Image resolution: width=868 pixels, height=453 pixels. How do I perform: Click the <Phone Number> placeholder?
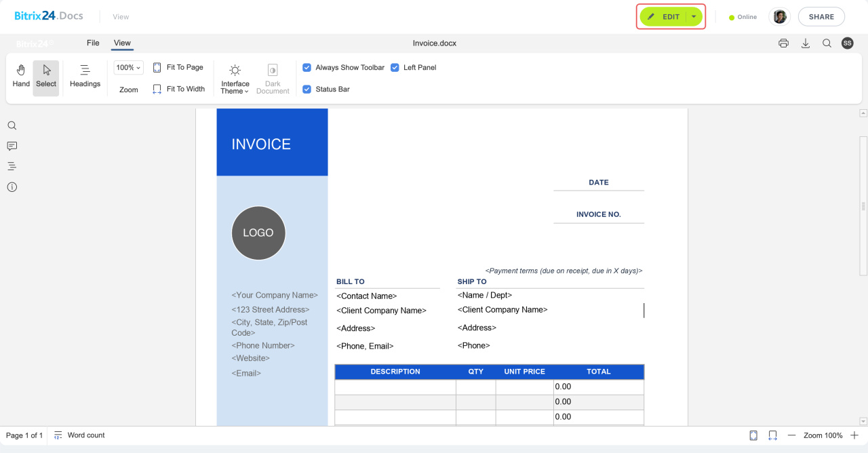[263, 345]
